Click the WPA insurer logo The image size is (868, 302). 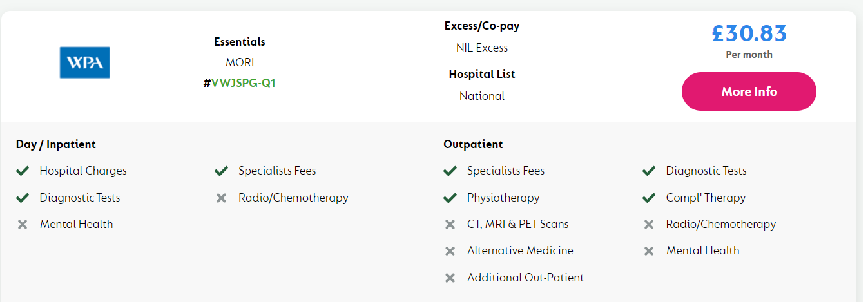pos(85,62)
